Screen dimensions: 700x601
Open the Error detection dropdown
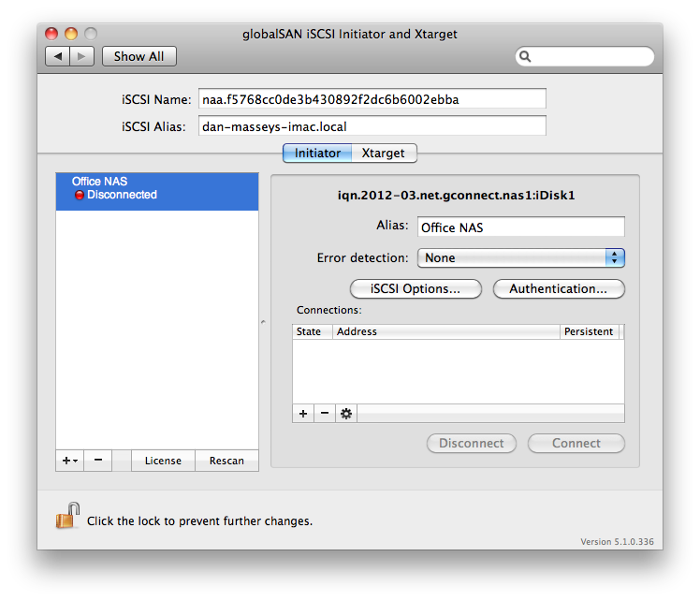coord(520,257)
